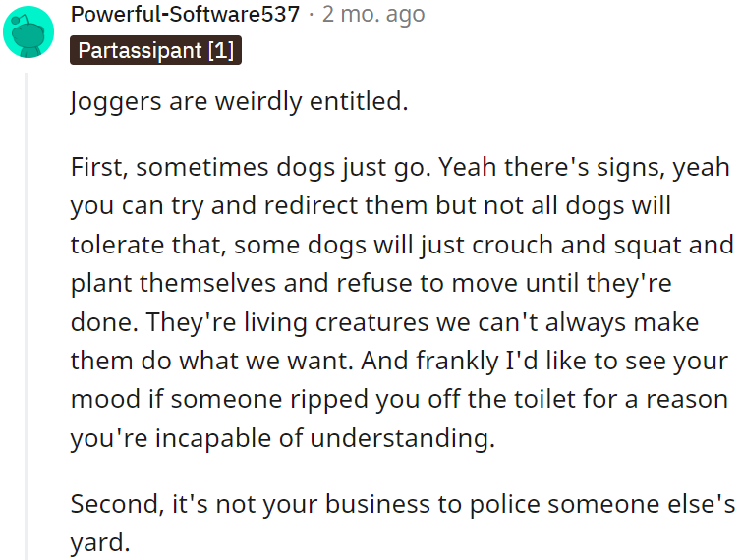Open the Powerful-Software537 username profile link
Screen dimensions: 742x560
point(185,15)
